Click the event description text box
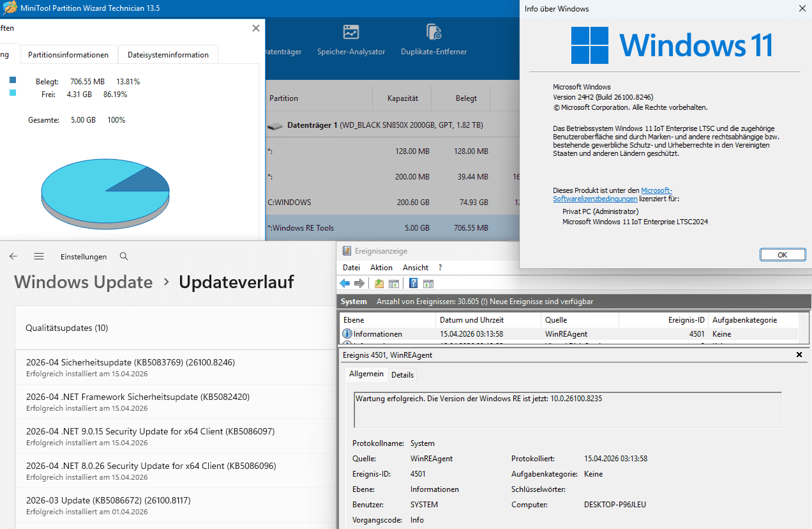 pos(568,410)
